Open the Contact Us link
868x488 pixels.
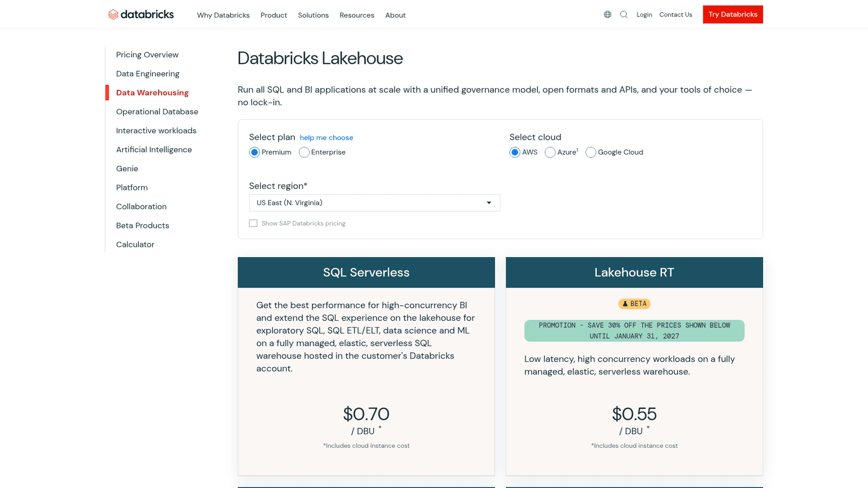(676, 14)
